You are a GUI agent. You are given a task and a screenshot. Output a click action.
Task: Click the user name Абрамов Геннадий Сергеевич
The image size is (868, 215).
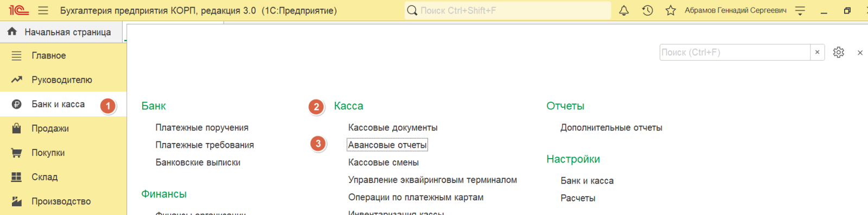[735, 10]
